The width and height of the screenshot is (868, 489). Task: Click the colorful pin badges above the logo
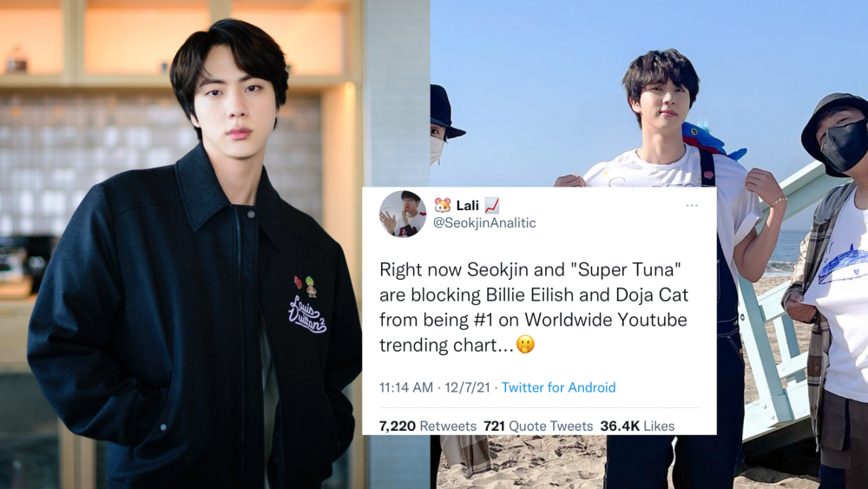tap(306, 285)
